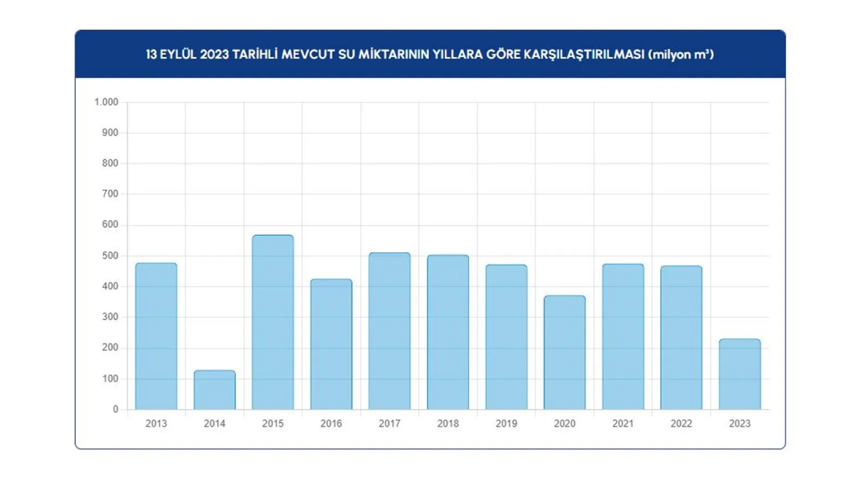Click the tallest bar for 2015

coord(273,323)
